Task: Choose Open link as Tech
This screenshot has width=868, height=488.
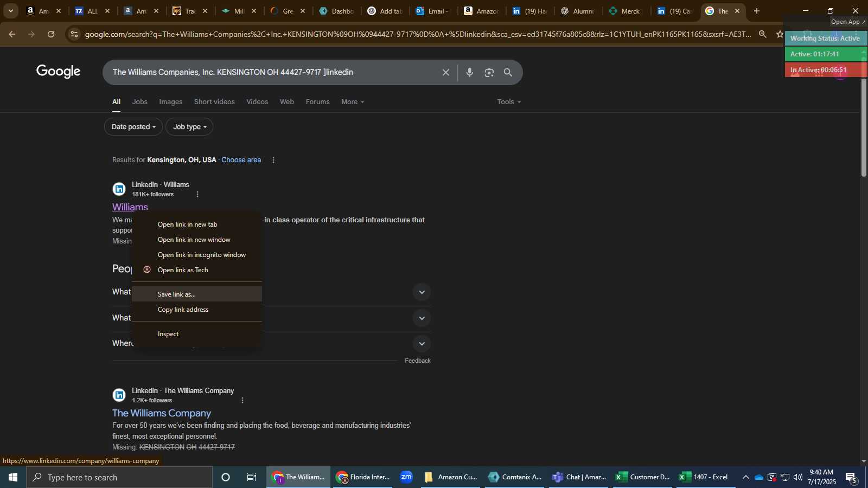Action: [x=197, y=270]
